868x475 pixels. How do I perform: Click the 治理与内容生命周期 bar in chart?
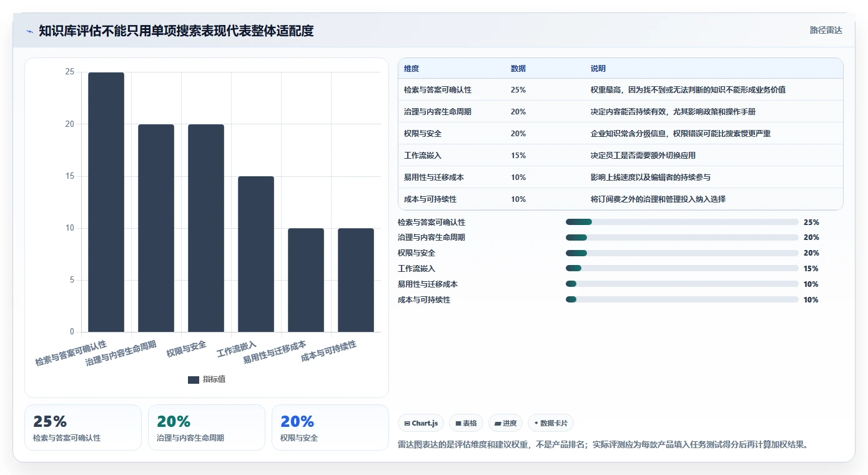pos(156,228)
